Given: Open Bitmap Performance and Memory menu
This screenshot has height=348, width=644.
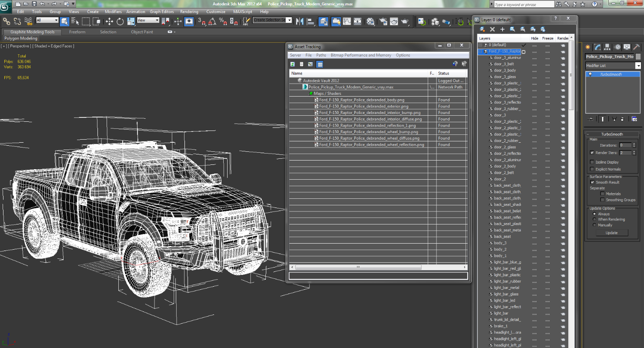Looking at the screenshot, I should tap(361, 55).
